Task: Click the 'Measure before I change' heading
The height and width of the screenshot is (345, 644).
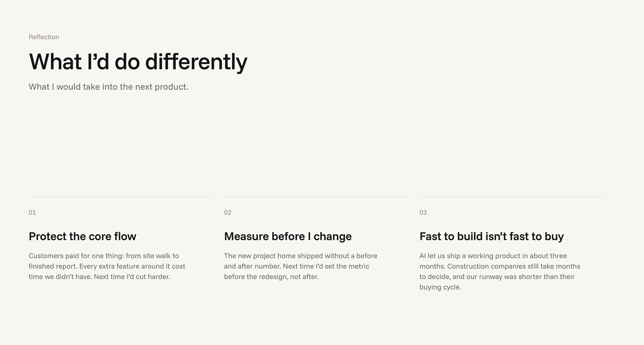Action: [x=288, y=236]
